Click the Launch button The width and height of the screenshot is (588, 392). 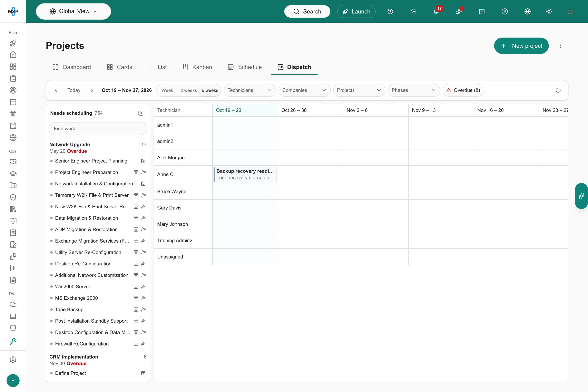[356, 11]
